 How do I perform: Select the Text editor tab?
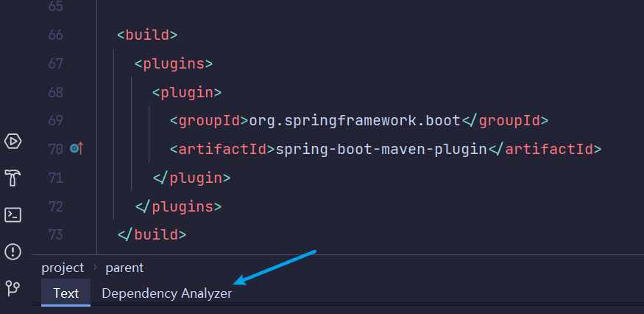pyautogui.click(x=66, y=293)
